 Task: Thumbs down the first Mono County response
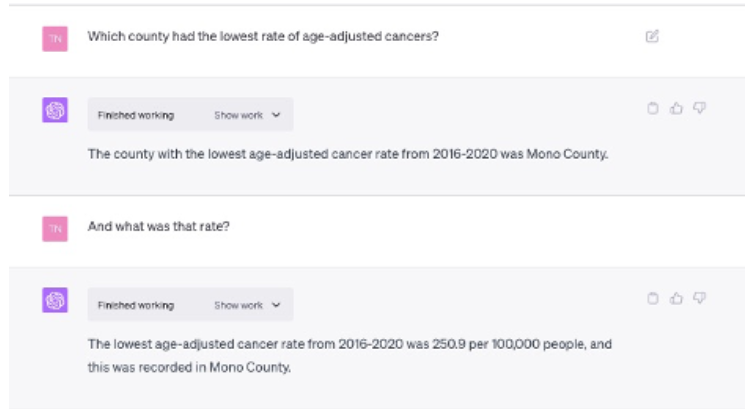click(x=699, y=109)
